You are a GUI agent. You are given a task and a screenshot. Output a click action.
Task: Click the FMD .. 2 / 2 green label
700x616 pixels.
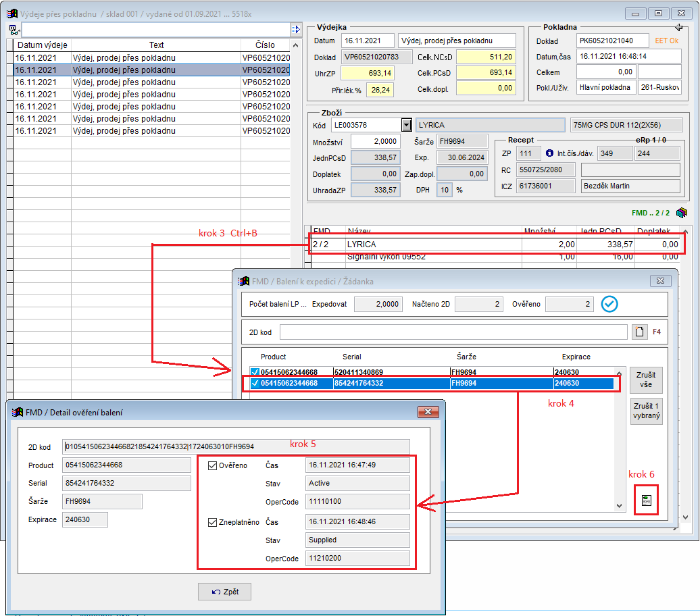point(651,213)
